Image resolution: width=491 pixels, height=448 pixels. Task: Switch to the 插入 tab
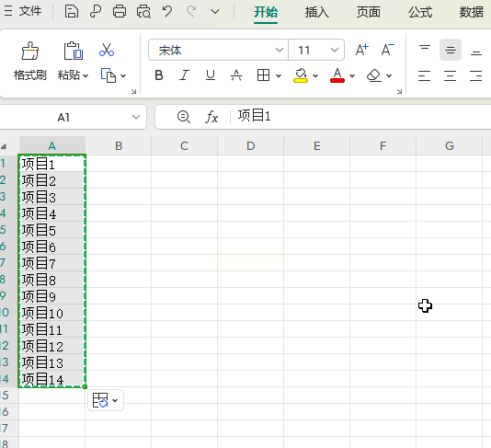[x=317, y=12]
